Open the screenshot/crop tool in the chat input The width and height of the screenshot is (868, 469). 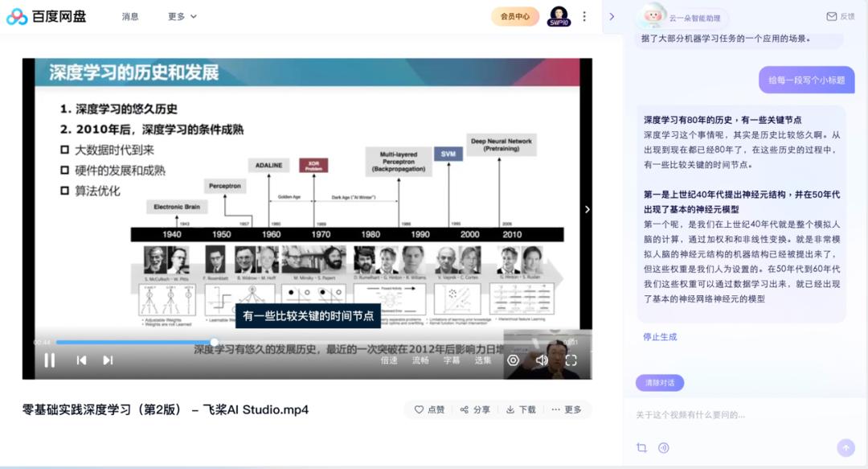coord(643,447)
